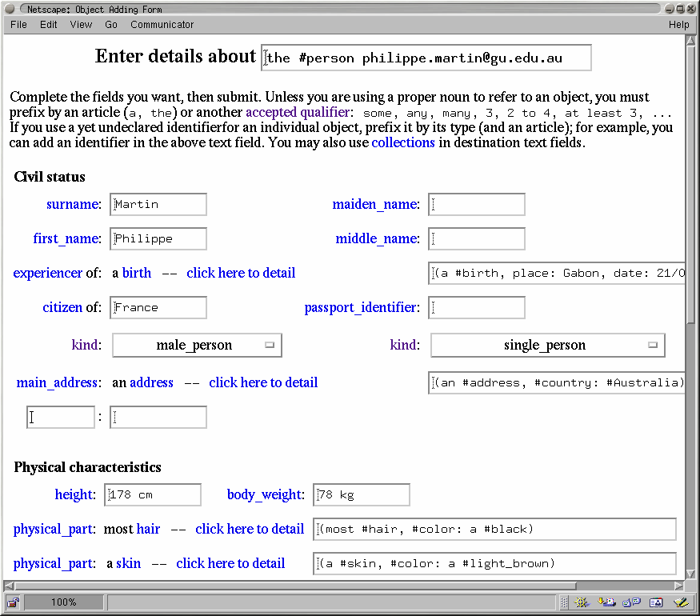Screen dimensions: 700x616
Task: Click the hair physical_part detail link
Action: 250,529
